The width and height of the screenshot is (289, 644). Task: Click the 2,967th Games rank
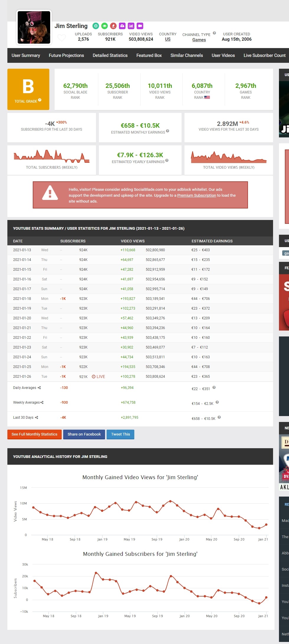click(x=246, y=86)
